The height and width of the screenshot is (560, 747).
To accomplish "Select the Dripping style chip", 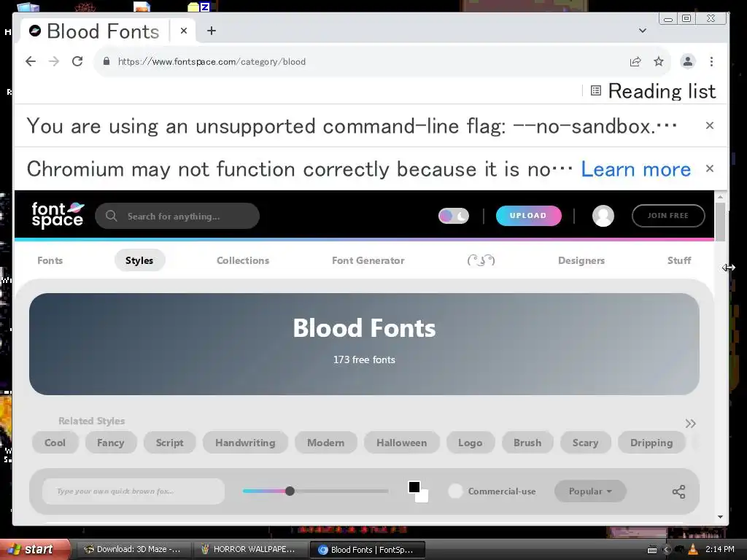I will point(651,443).
